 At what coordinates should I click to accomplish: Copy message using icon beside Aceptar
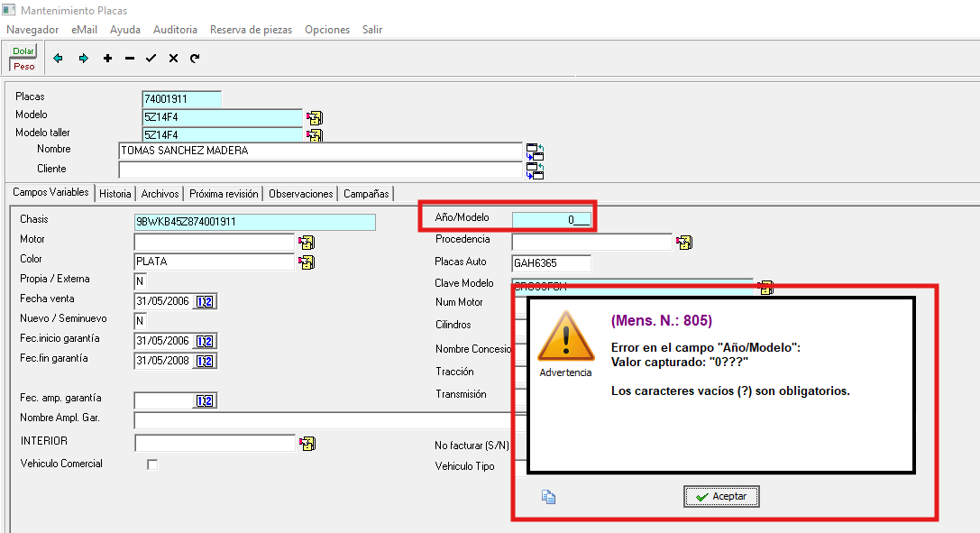(x=547, y=496)
